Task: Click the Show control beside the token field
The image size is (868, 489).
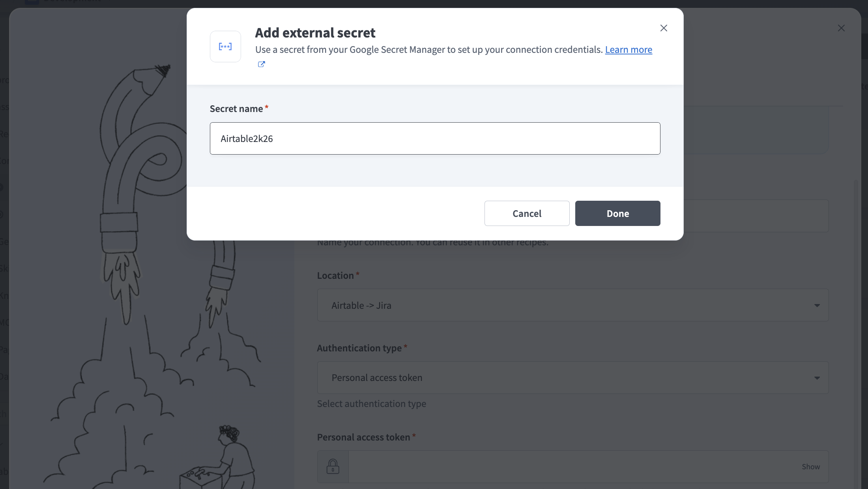Action: pyautogui.click(x=811, y=467)
